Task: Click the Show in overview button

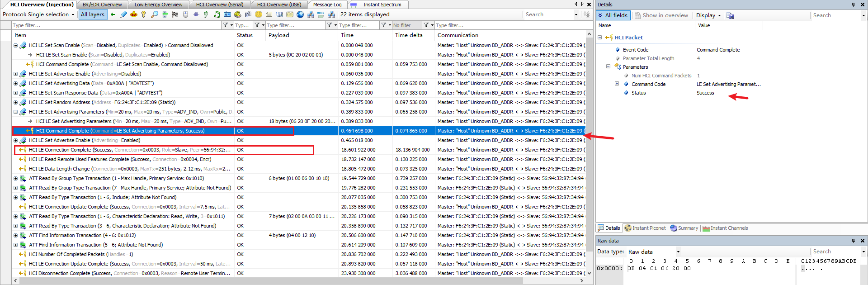Action: pyautogui.click(x=661, y=15)
